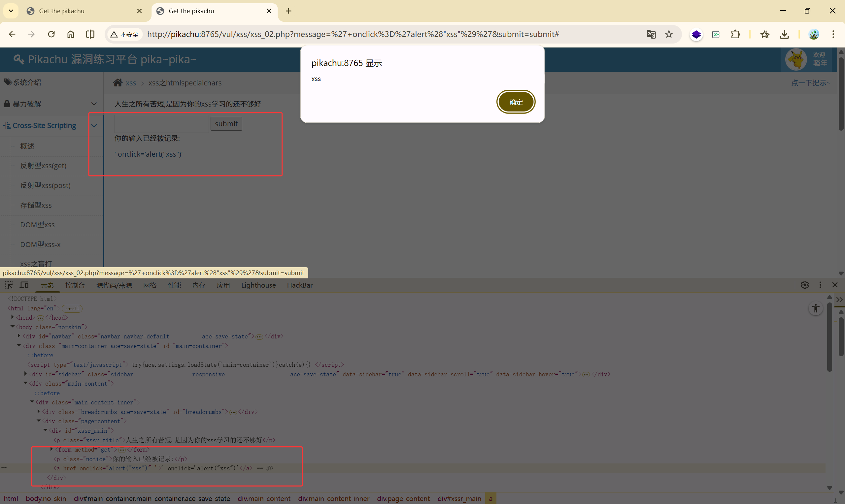Expand the form method get node
This screenshot has width=845, height=504.
(51, 449)
